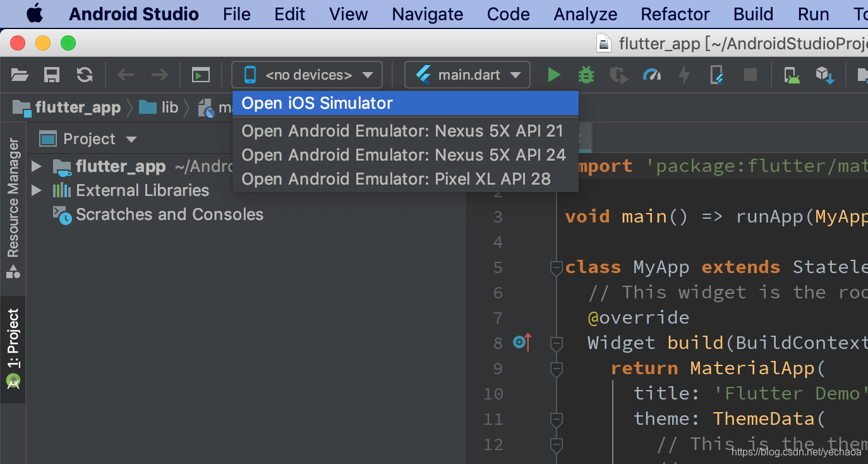Open the Analyze menu
This screenshot has width=868, height=464.
click(586, 14)
